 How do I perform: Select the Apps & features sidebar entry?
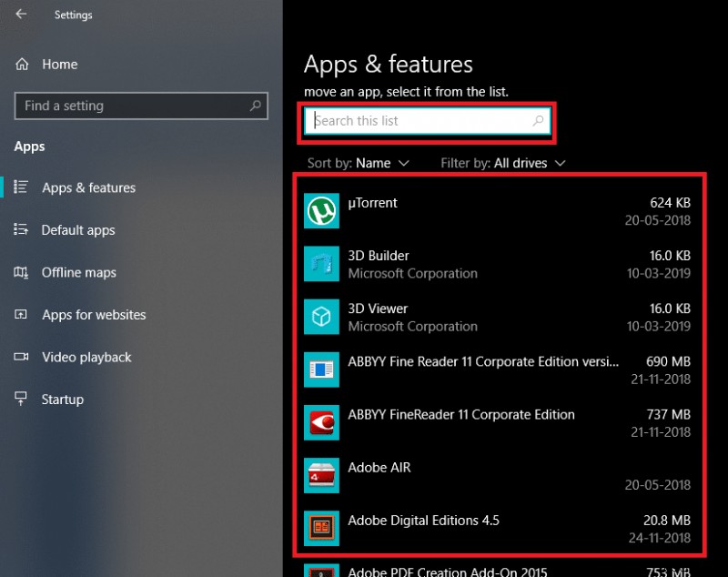click(x=88, y=187)
